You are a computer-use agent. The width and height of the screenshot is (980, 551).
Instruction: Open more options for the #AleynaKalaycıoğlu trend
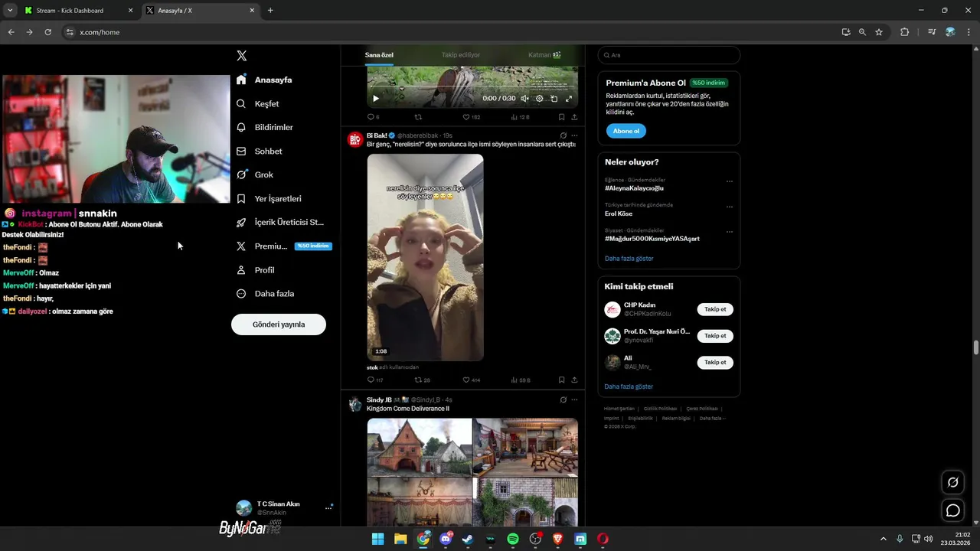(x=729, y=181)
